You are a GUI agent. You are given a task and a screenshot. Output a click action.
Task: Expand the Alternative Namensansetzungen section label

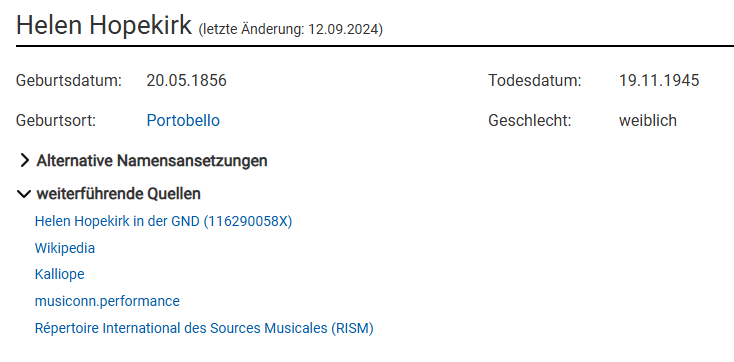click(152, 161)
